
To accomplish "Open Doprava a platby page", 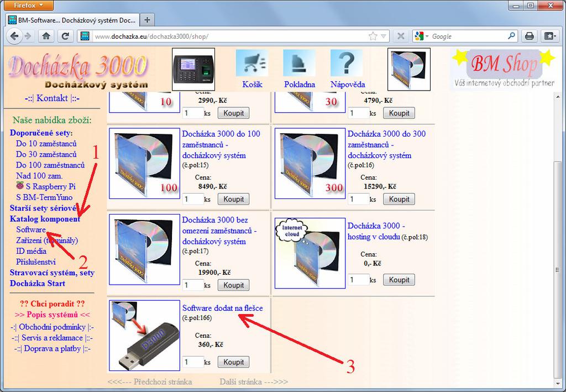I will pyautogui.click(x=53, y=349).
